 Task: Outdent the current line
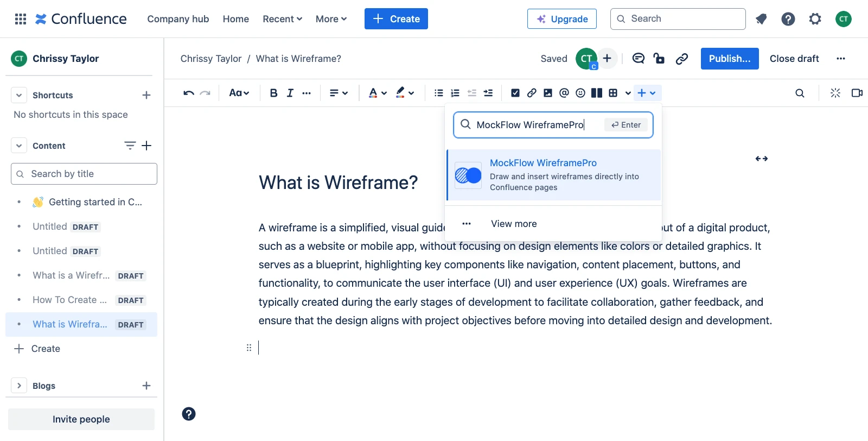pyautogui.click(x=472, y=93)
